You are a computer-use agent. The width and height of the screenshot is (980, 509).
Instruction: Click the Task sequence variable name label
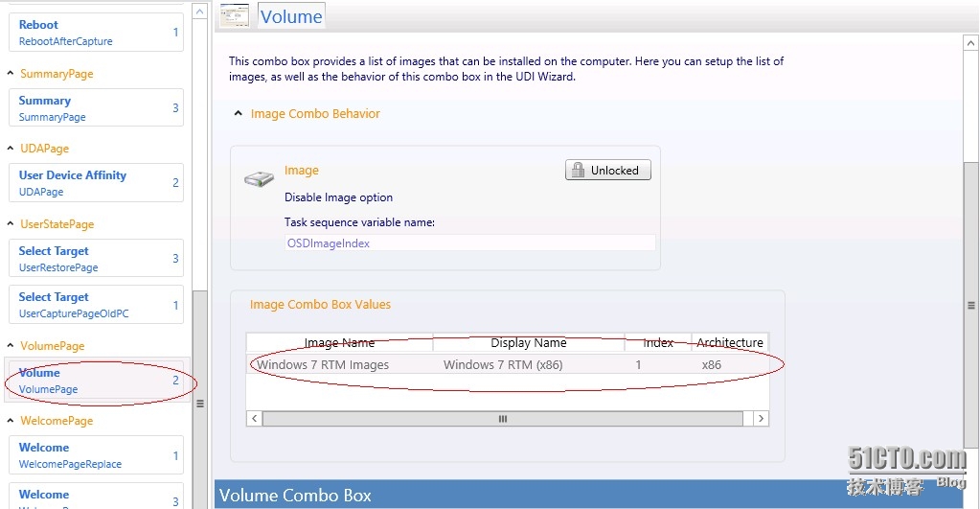tap(359, 222)
